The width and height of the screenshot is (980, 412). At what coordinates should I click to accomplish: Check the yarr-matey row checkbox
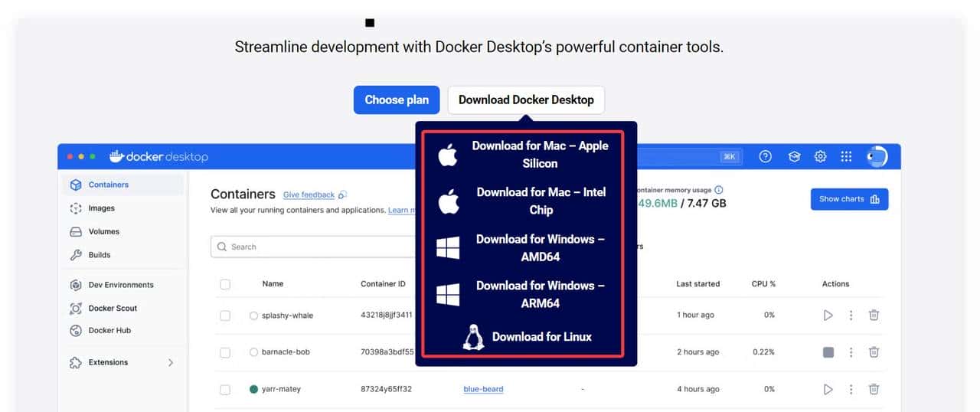(x=225, y=389)
